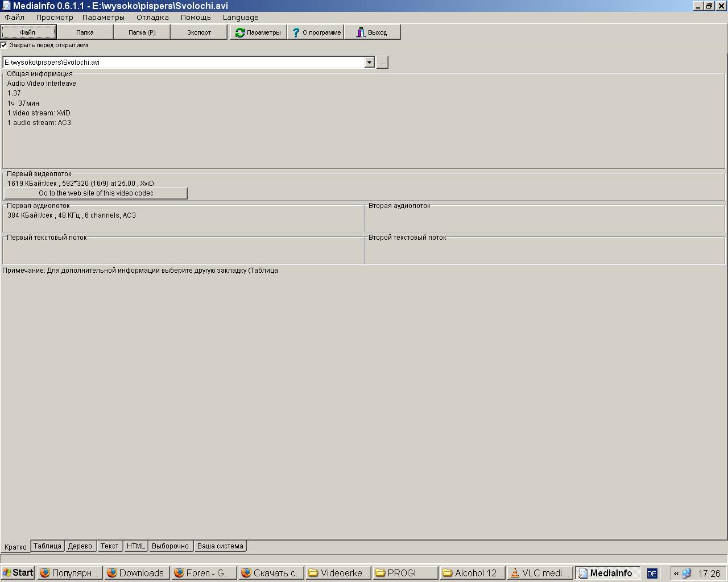Open the Videoerke... folder in taskbar
Image resolution: width=728 pixels, height=582 pixels.
pyautogui.click(x=339, y=573)
